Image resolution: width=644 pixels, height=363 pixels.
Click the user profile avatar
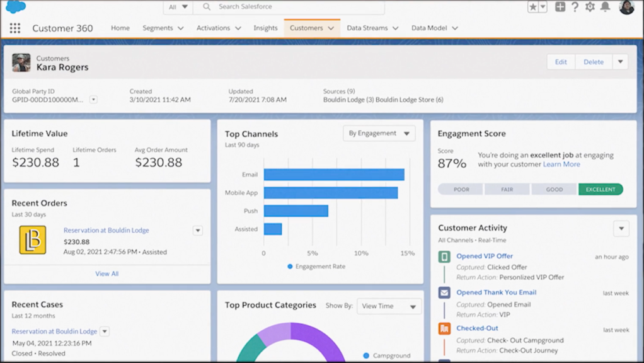coord(626,7)
